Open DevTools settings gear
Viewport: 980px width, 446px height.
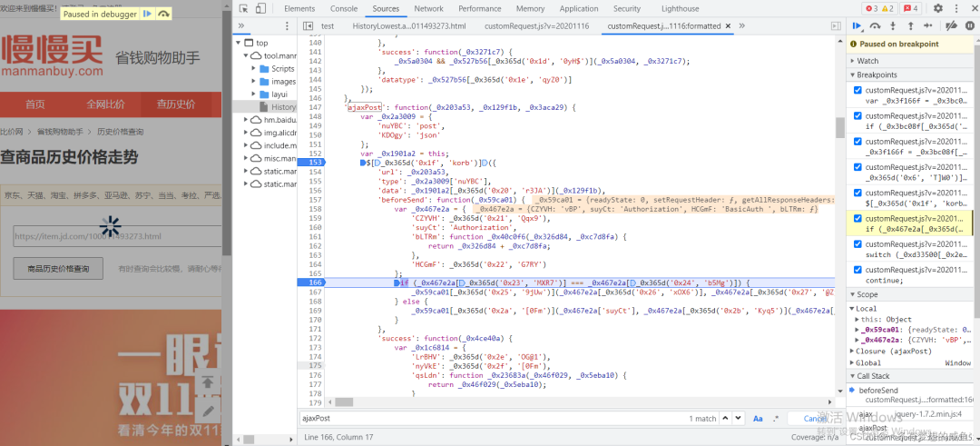tap(938, 8)
